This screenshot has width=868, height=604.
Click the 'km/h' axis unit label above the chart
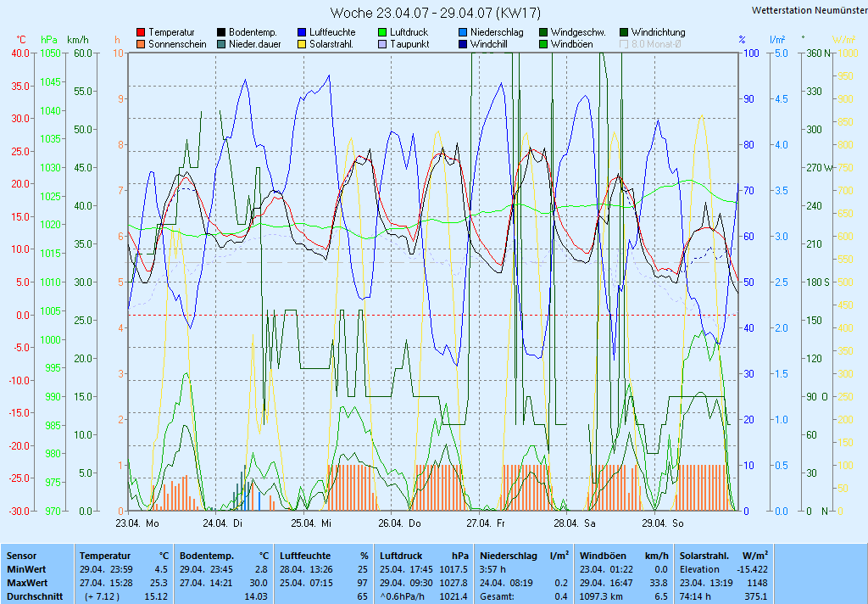point(77,40)
